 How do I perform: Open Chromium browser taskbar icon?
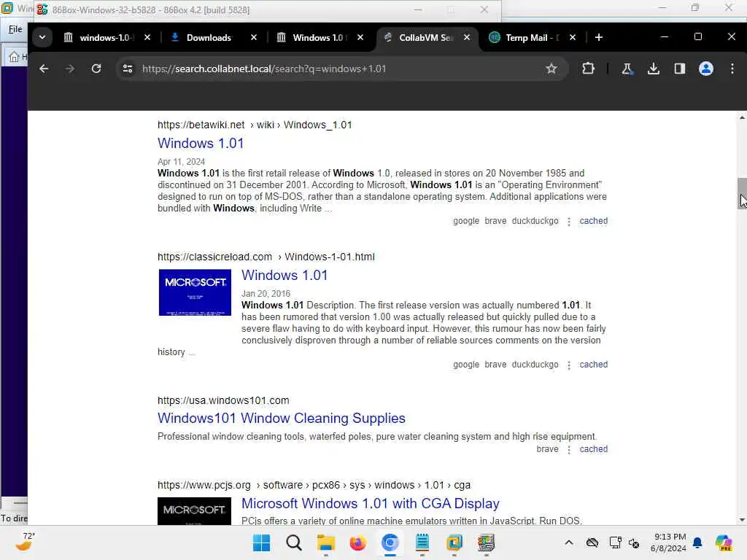390,542
